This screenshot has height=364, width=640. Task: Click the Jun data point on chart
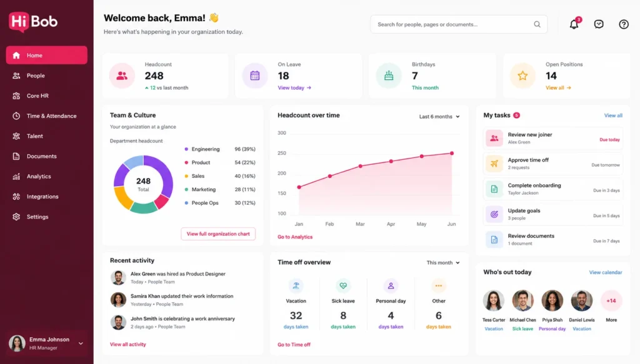click(452, 153)
